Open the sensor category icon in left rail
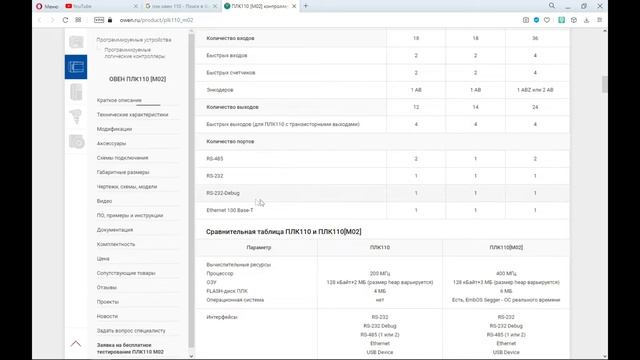Screen dimensions: 640x360 pos(76,117)
